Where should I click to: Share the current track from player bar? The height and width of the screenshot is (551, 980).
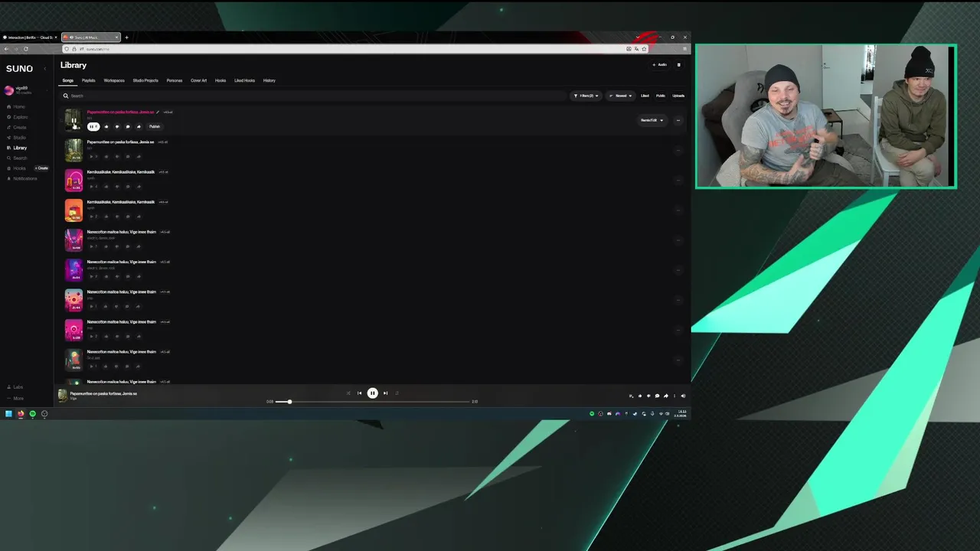(665, 396)
